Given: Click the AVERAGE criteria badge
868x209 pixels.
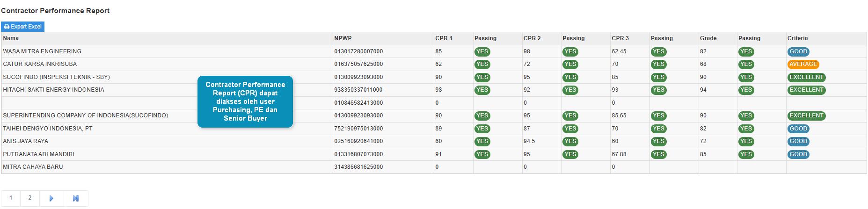Looking at the screenshot, I should [803, 65].
